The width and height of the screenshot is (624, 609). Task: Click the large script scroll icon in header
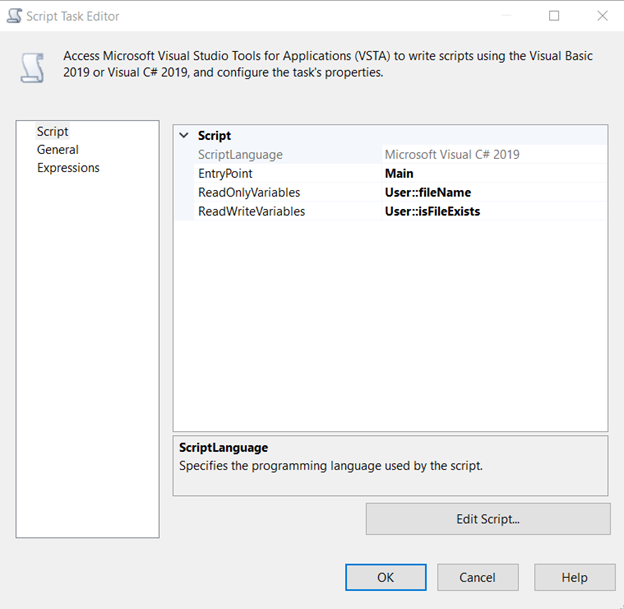point(32,68)
